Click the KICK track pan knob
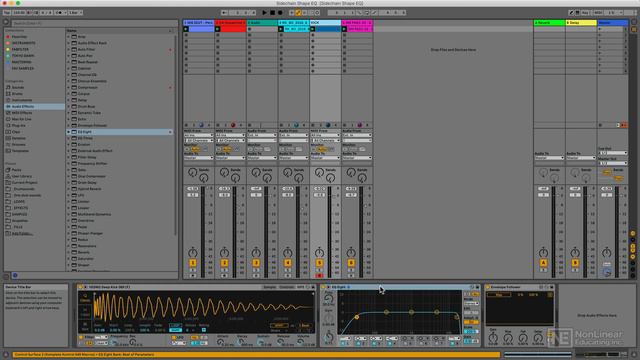The image size is (640, 360). [319, 253]
